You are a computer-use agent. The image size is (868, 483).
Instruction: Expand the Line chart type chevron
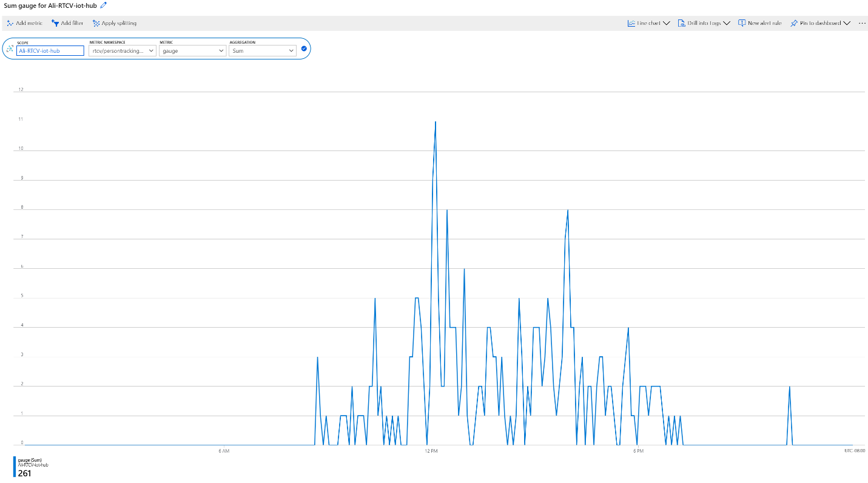(666, 23)
